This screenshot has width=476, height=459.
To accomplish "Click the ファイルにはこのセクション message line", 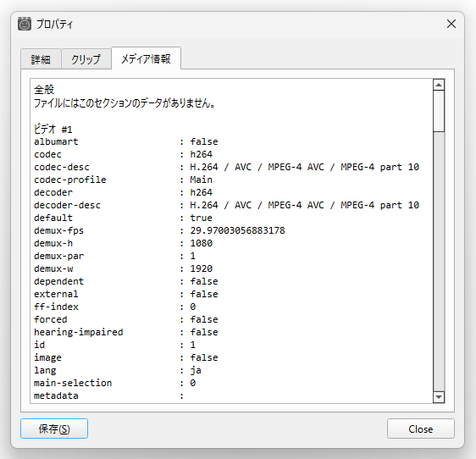I will click(x=125, y=103).
